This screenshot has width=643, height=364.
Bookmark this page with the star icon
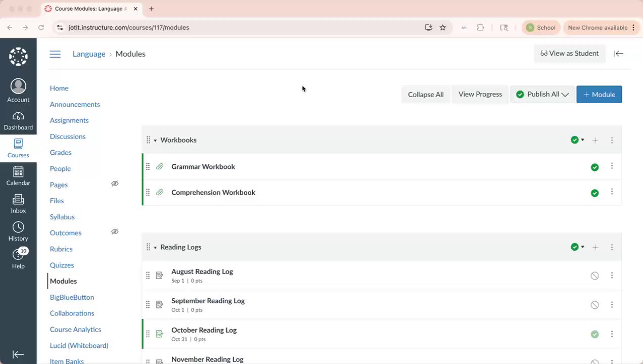coord(443,28)
